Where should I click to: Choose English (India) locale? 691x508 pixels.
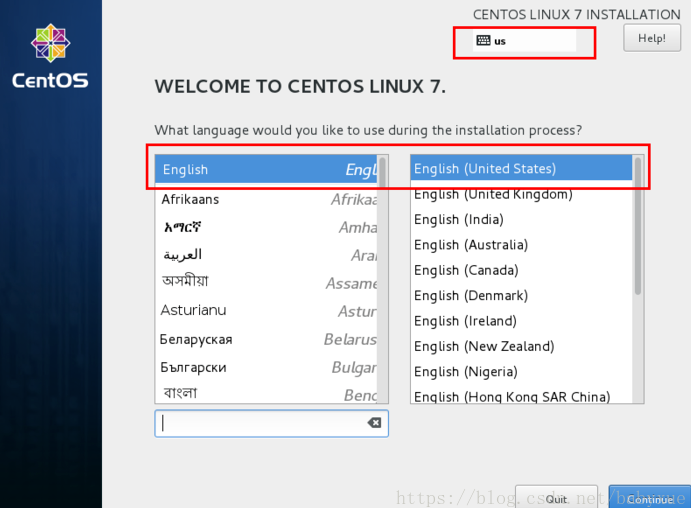tap(521, 219)
